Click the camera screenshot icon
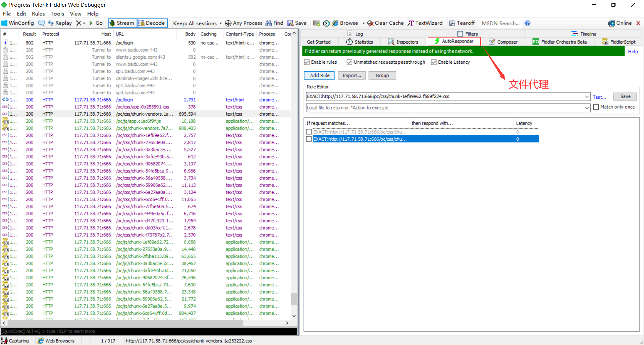The width and height of the screenshot is (644, 345). point(316,23)
